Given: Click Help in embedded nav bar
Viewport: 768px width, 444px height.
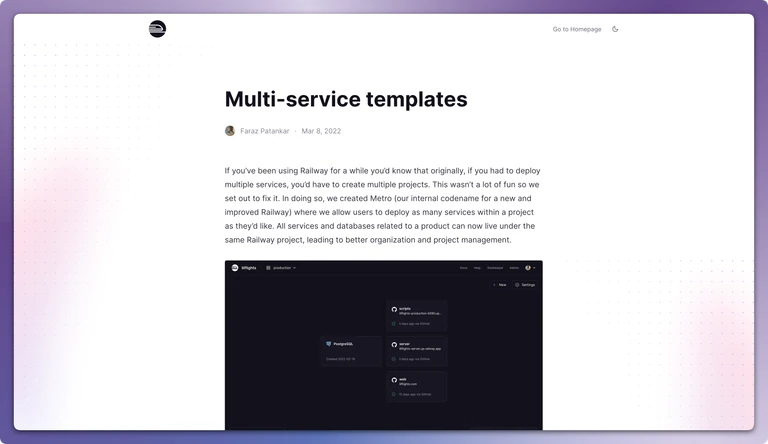Looking at the screenshot, I should (x=477, y=268).
